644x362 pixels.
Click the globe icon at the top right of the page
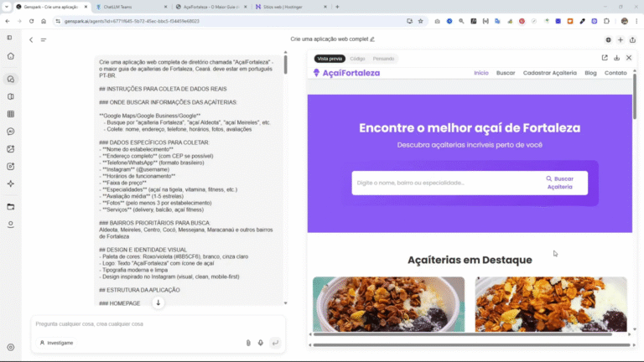[x=608, y=40]
